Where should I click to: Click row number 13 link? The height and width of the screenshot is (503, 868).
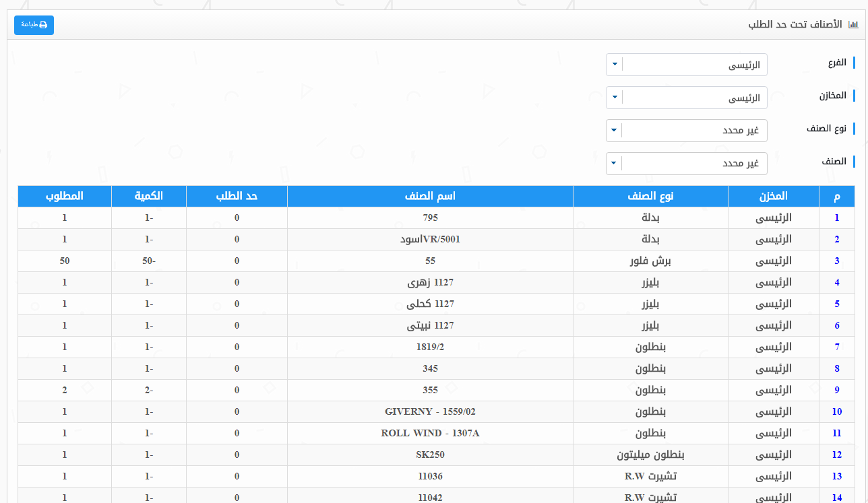837,476
